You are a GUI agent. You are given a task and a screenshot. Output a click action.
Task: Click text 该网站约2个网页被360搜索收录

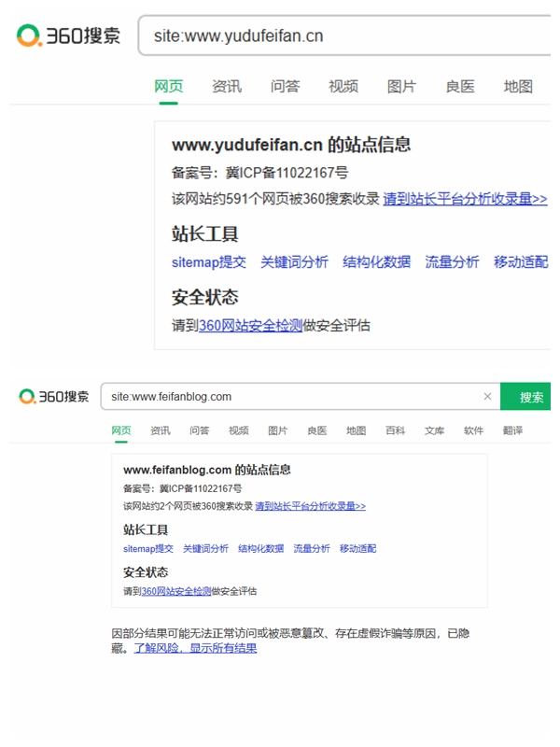pyautogui.click(x=189, y=506)
